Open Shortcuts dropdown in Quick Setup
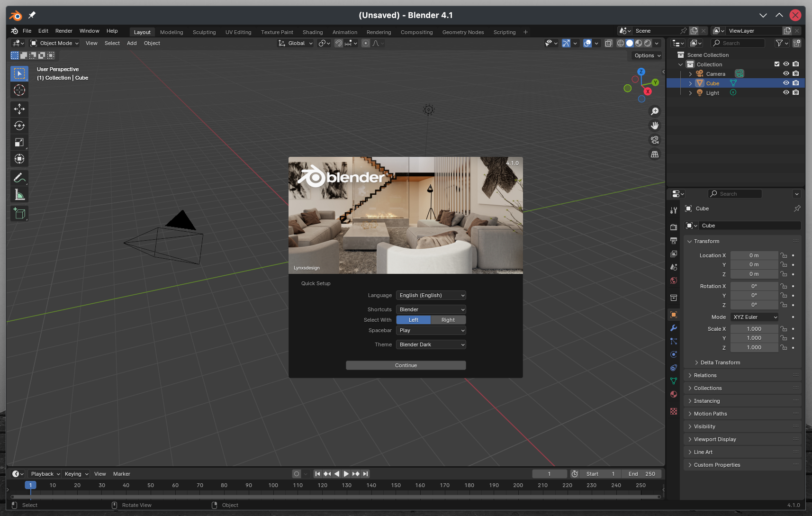Viewport: 812px width, 516px height. click(431, 309)
